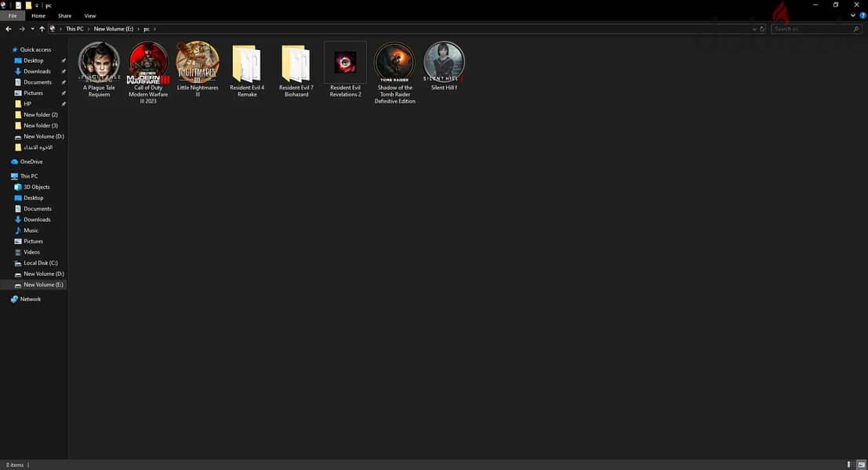This screenshot has width=868, height=470.
Task: Select the Resident Evil 4 Remake folder
Action: [247, 69]
